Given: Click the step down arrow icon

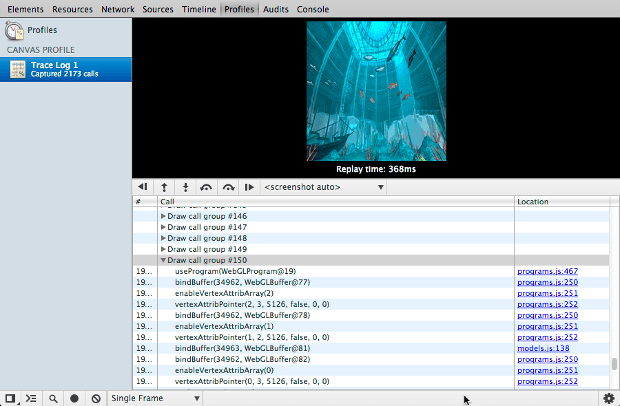Looking at the screenshot, I should pos(185,187).
